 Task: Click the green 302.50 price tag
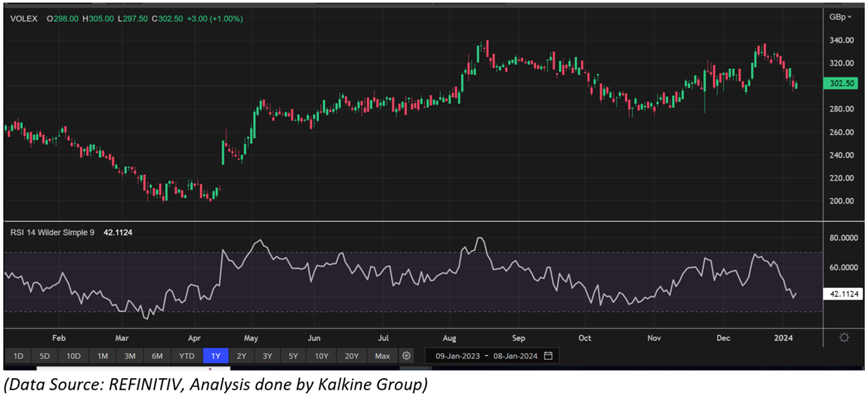coord(842,83)
